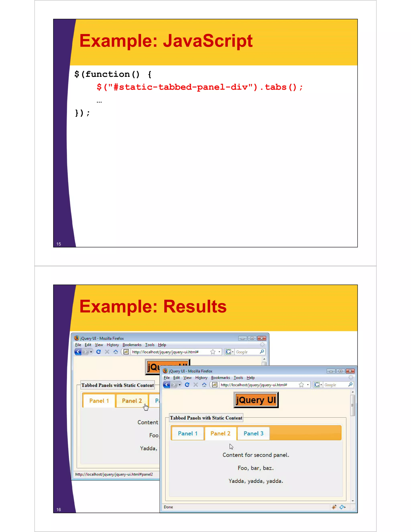Click the Google engine icon in the back Firefox window
Viewport: 411px width, 532px height.
click(x=228, y=352)
